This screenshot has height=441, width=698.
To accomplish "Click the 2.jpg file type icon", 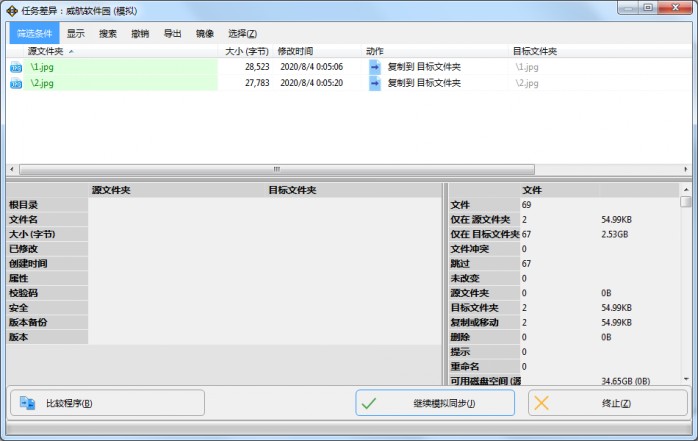I will tap(16, 83).
